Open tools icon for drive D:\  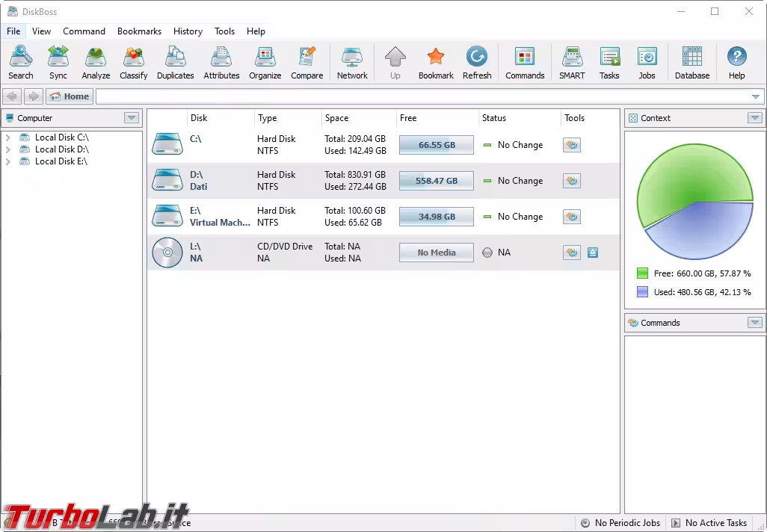[x=572, y=181]
